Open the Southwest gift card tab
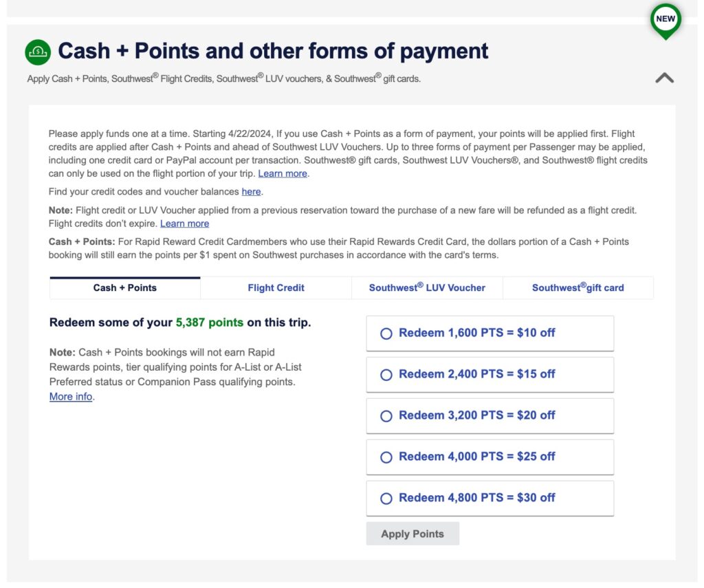 click(579, 287)
